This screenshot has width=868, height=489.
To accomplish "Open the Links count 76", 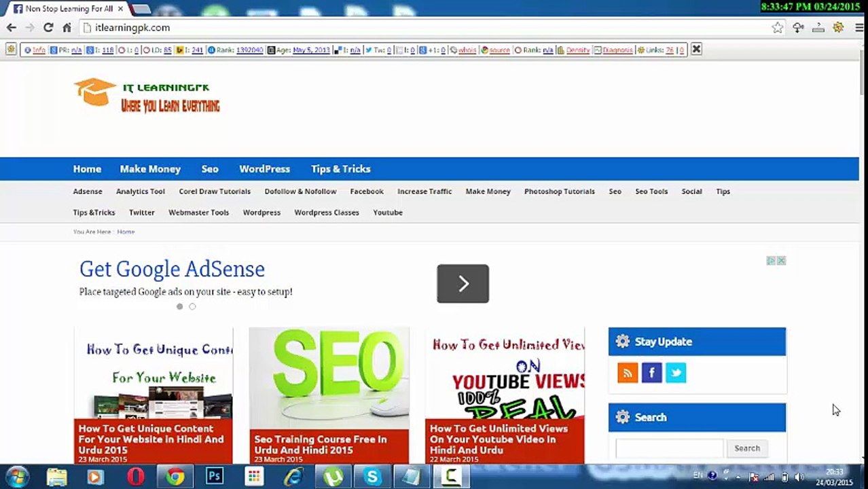I will tap(670, 50).
